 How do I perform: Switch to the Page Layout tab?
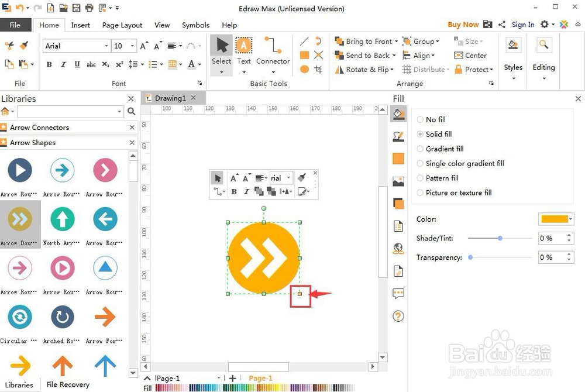coord(122,25)
